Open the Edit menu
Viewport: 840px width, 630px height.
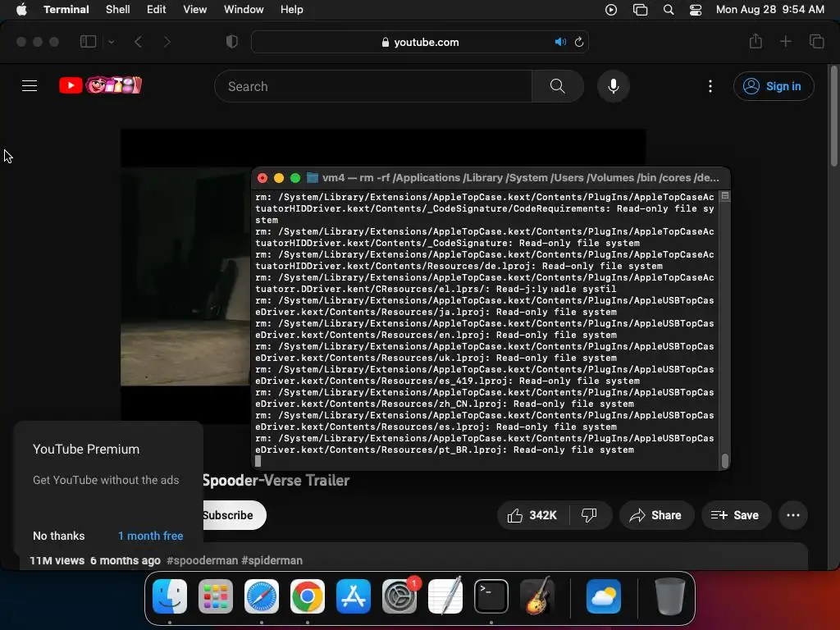click(x=157, y=10)
